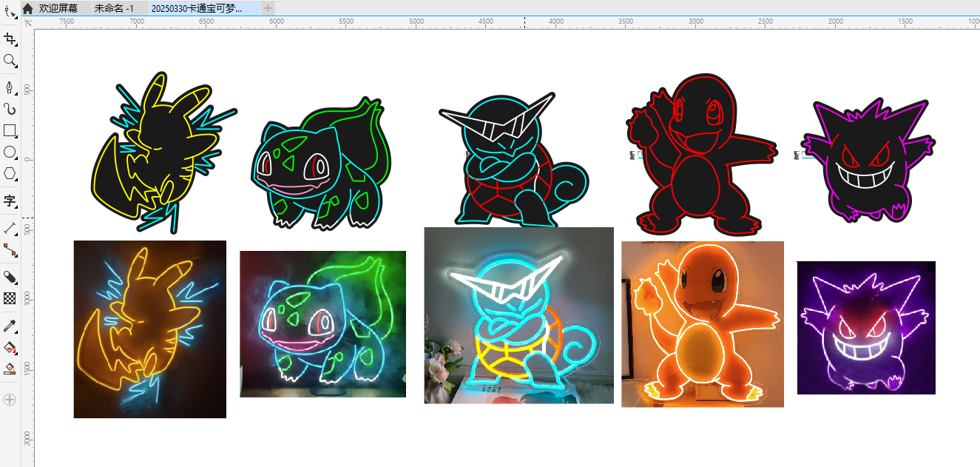980x467 pixels.
Task: Open Quick Customize plus button in toolbox
Action: click(10, 400)
